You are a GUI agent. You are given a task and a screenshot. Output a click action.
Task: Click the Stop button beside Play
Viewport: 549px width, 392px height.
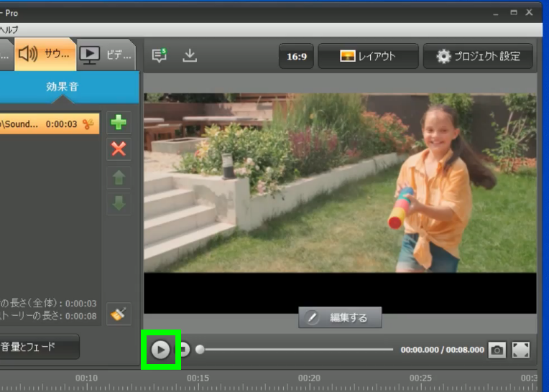[x=184, y=350]
